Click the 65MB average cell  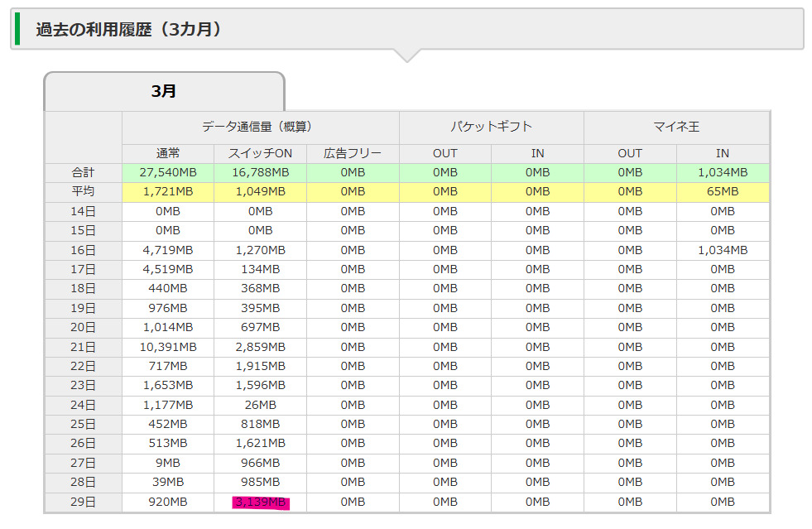[723, 191]
